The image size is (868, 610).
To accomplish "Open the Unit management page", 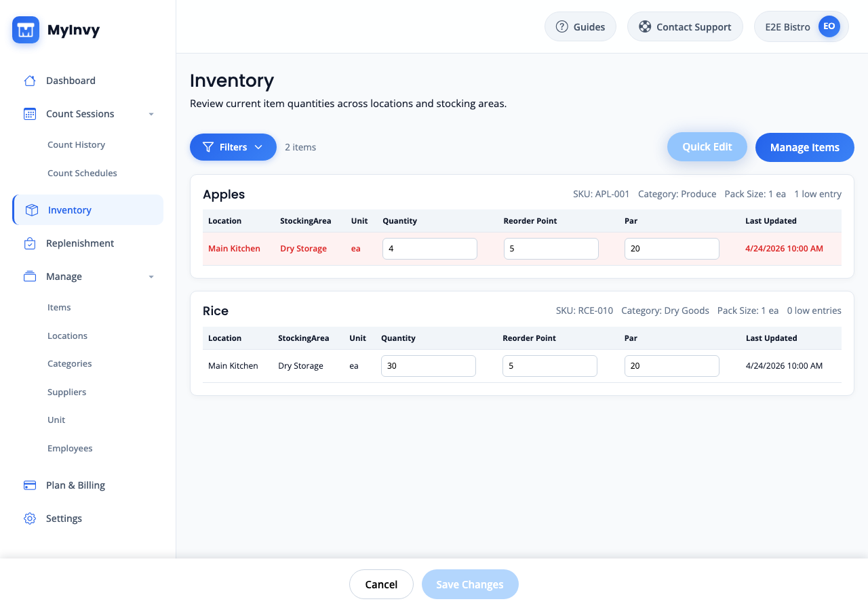I will (56, 420).
